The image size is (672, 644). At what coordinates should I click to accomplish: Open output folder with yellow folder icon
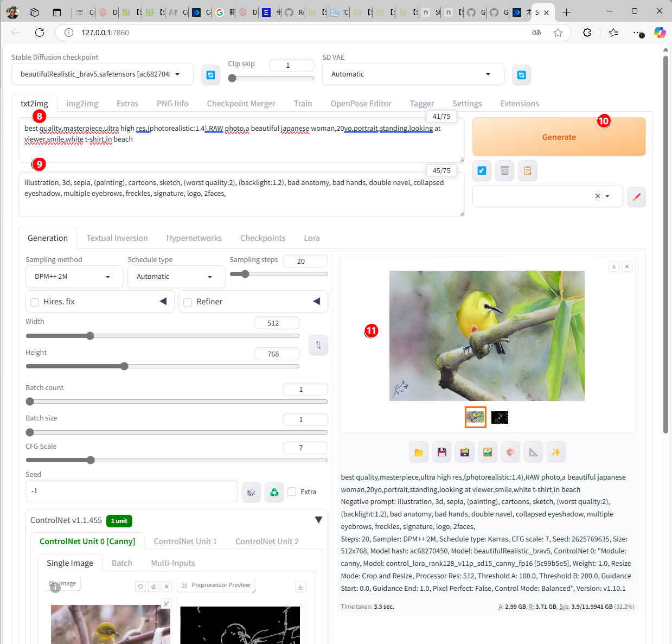pyautogui.click(x=419, y=452)
